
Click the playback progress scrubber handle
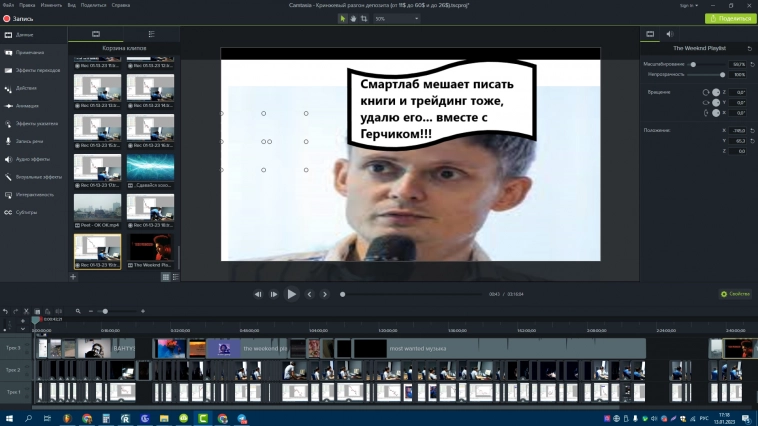pyautogui.click(x=342, y=294)
